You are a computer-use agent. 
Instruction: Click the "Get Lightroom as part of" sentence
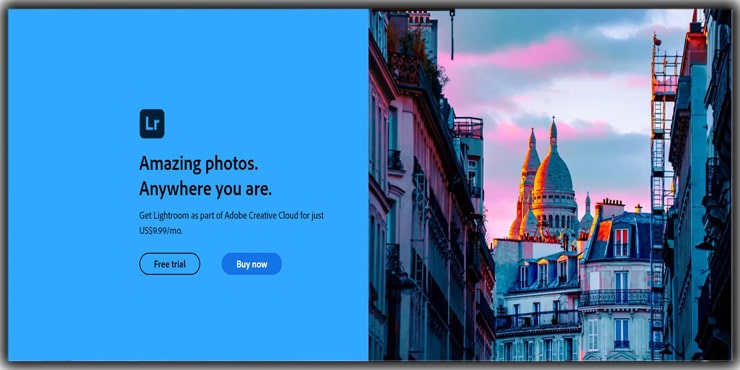(180, 216)
